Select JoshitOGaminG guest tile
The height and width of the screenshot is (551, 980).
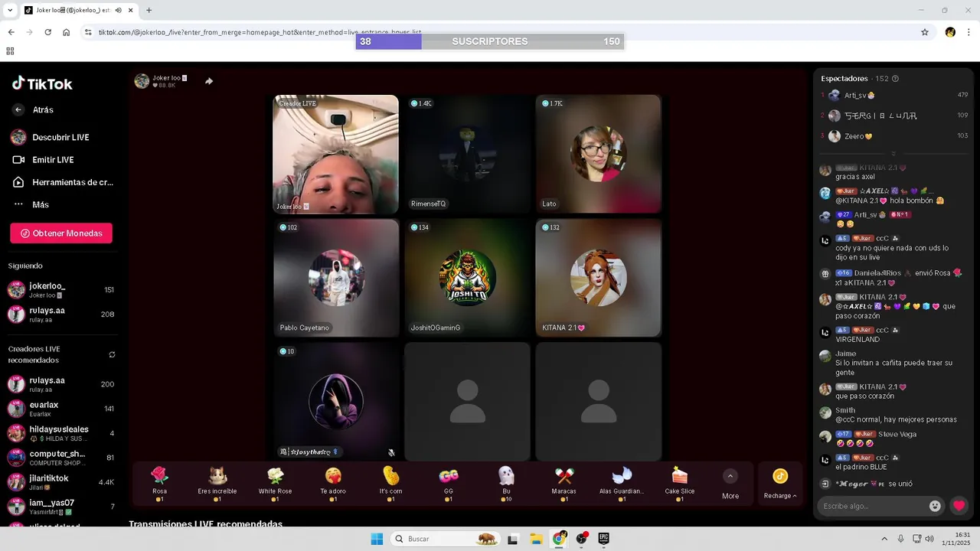pos(467,278)
